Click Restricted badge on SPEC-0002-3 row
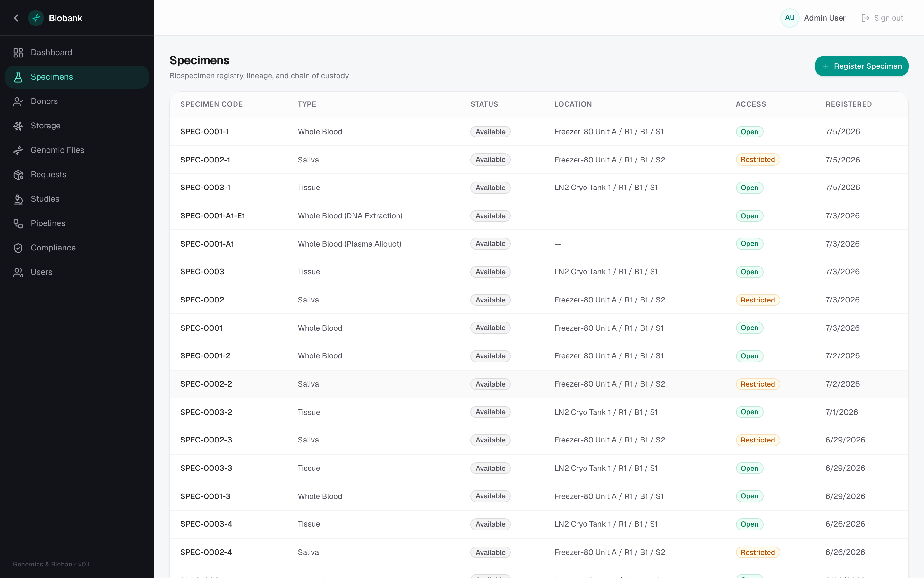924x578 pixels. click(x=757, y=440)
